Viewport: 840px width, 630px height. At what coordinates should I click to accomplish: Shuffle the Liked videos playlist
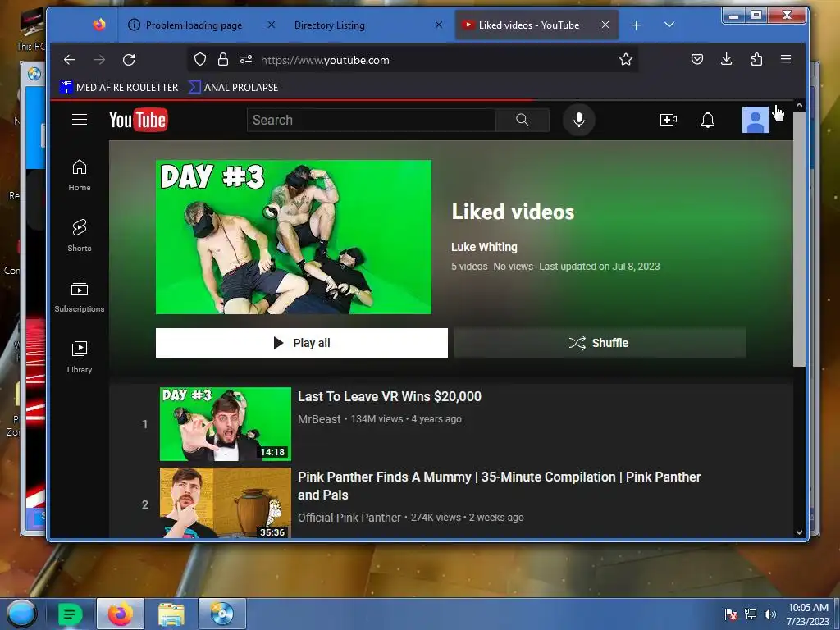(600, 343)
